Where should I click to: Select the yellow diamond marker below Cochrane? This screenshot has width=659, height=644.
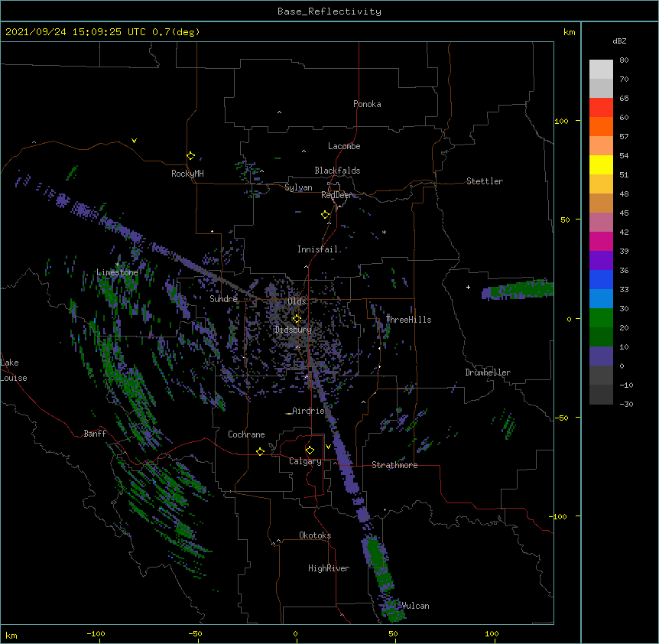260,451
